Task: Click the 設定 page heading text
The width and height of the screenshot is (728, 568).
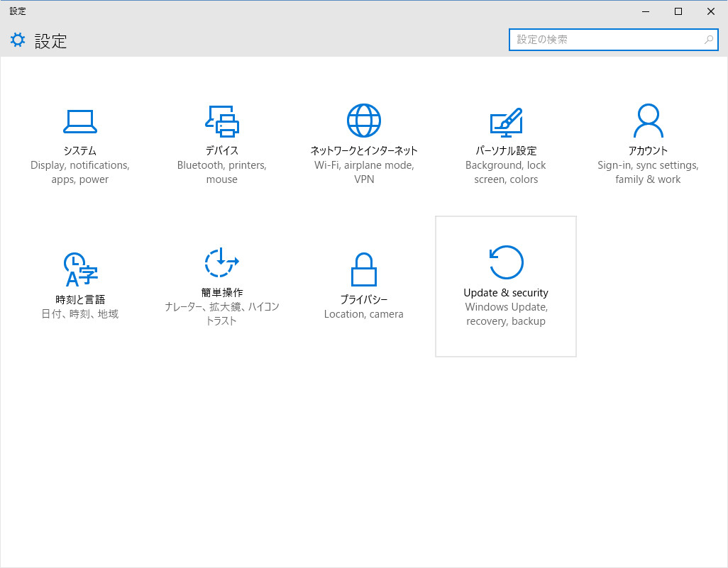Action: 50,41
